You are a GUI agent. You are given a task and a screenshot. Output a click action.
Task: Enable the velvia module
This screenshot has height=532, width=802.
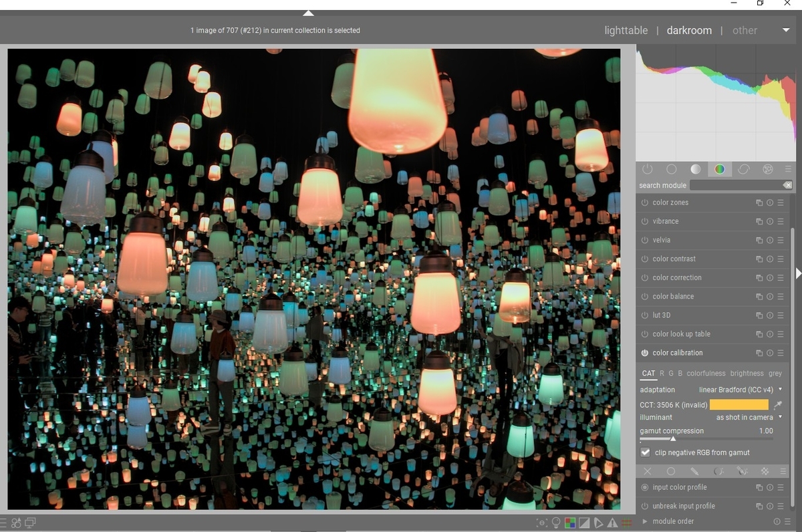tap(645, 240)
